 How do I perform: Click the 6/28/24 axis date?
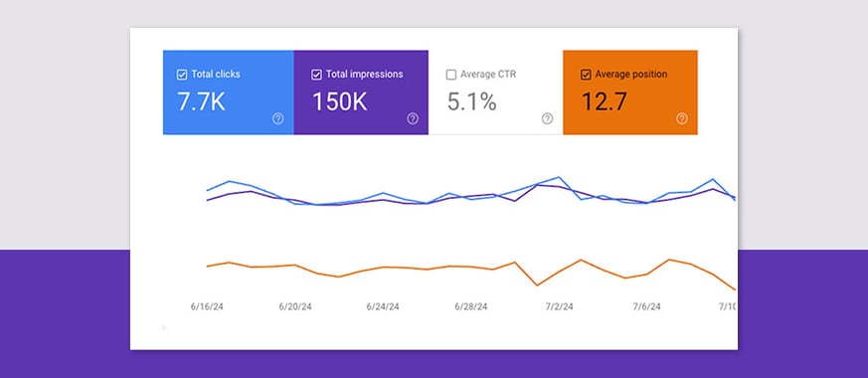pos(471,306)
